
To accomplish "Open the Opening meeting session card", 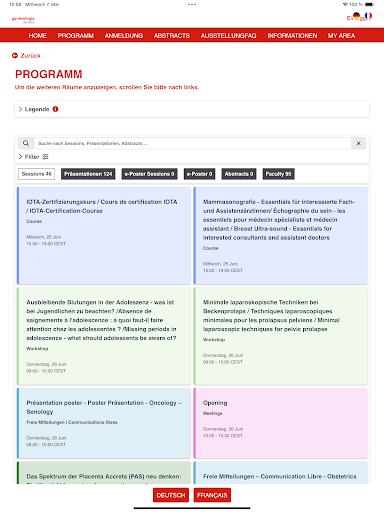I will 281,423.
